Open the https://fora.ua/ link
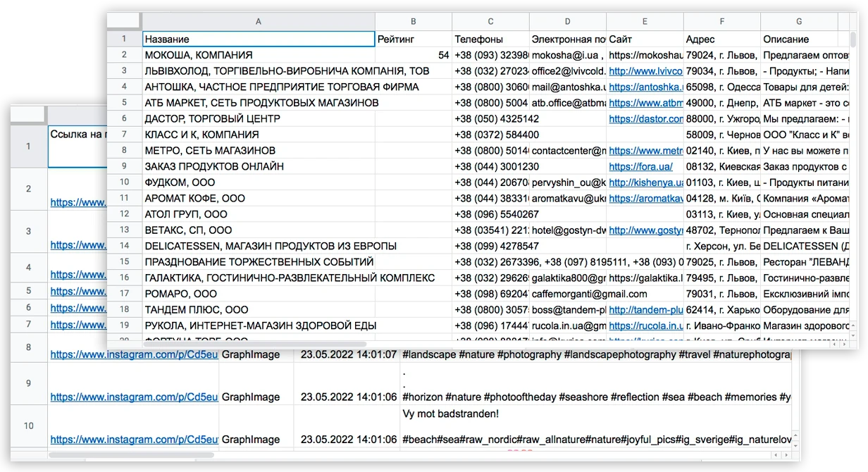 click(640, 167)
